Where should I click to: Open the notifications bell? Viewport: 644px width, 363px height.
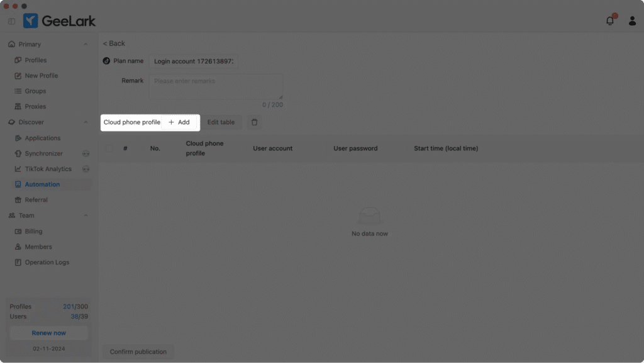click(x=609, y=20)
